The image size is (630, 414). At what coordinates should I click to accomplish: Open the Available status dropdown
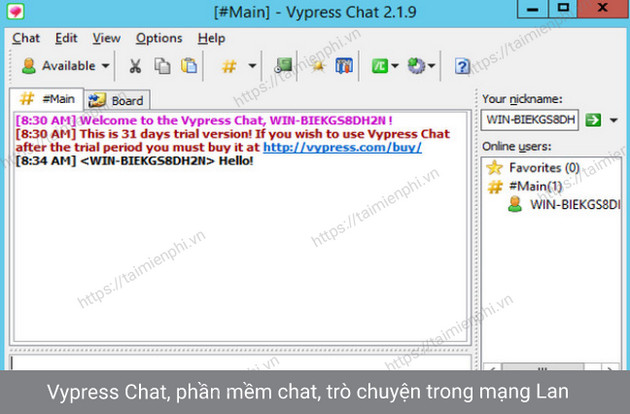[x=105, y=66]
